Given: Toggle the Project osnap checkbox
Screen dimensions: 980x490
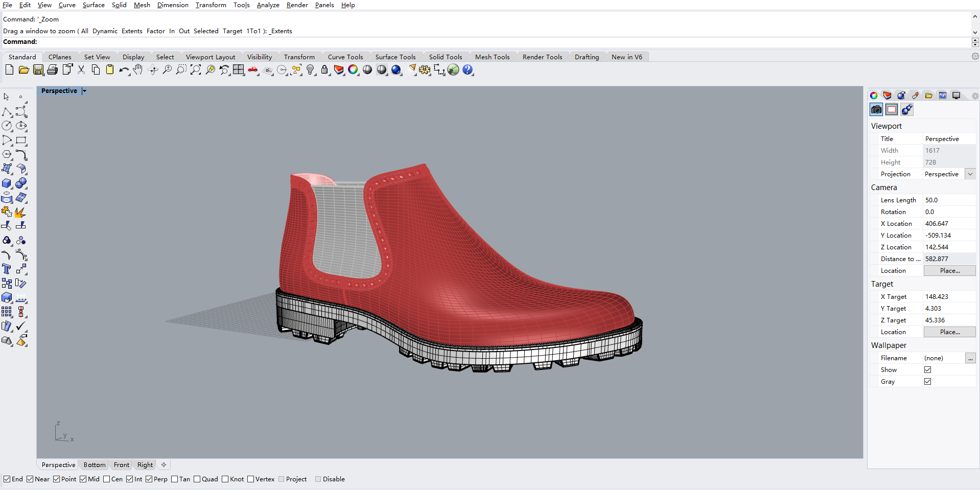Looking at the screenshot, I should (x=281, y=479).
